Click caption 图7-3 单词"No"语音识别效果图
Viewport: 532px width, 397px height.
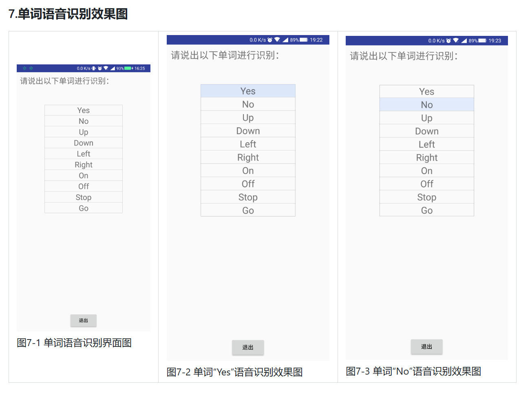click(413, 371)
